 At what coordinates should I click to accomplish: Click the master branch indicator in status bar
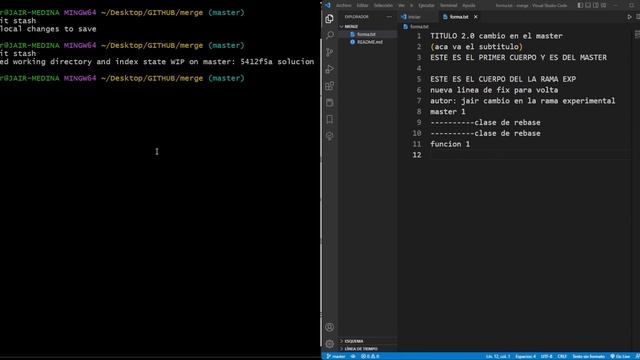(336, 356)
